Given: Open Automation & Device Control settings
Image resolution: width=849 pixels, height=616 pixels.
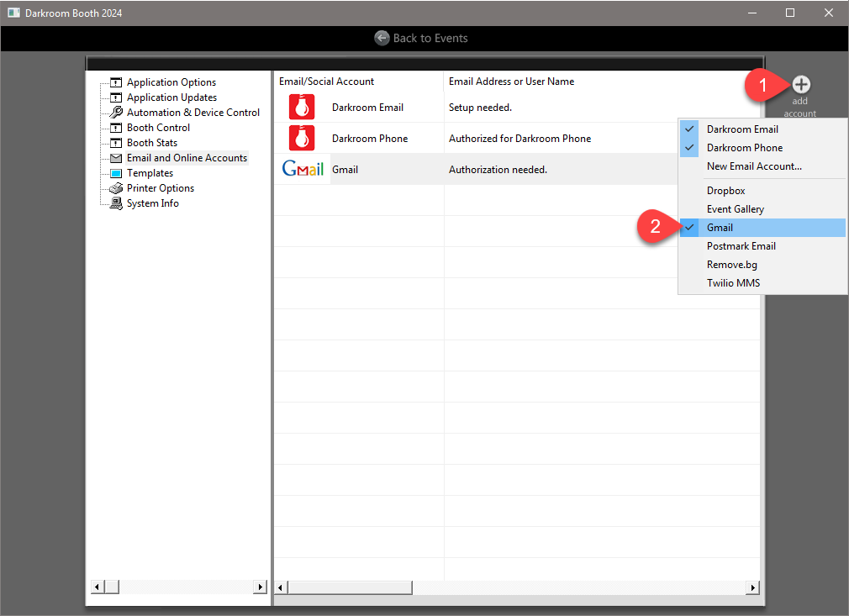Looking at the screenshot, I should 192,113.
